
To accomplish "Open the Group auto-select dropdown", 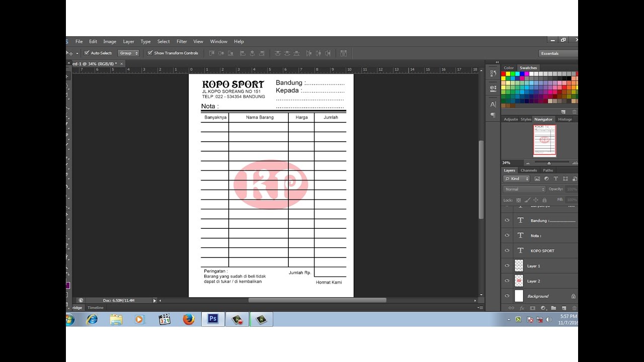I will [x=128, y=53].
